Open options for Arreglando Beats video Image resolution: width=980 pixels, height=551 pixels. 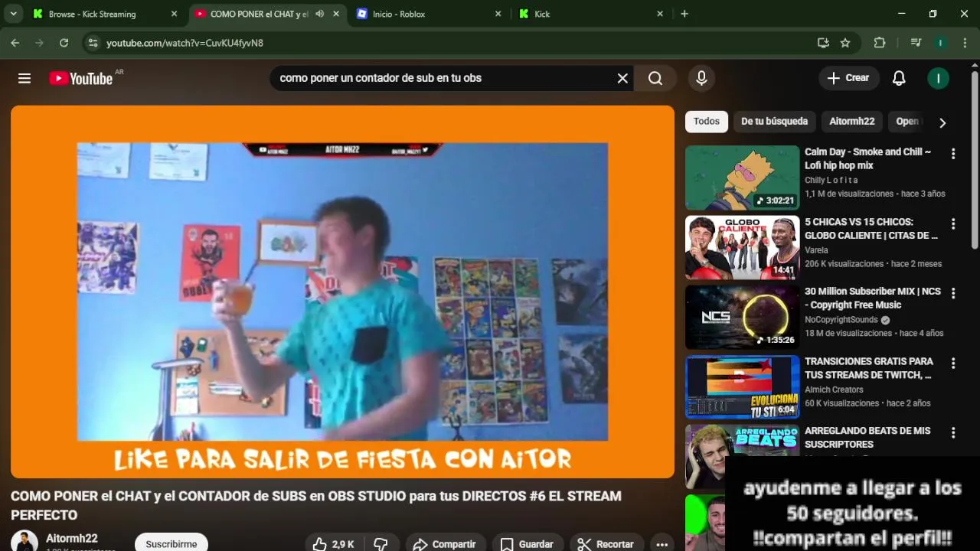coord(953,433)
